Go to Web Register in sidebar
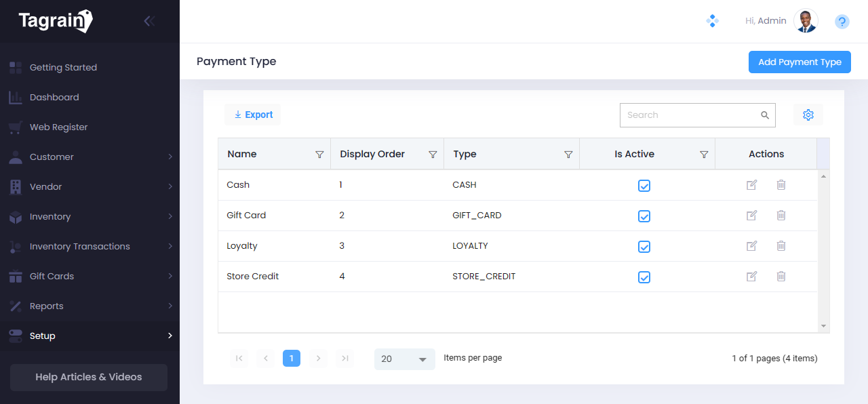Screen dimensions: 868x404 click(x=58, y=127)
